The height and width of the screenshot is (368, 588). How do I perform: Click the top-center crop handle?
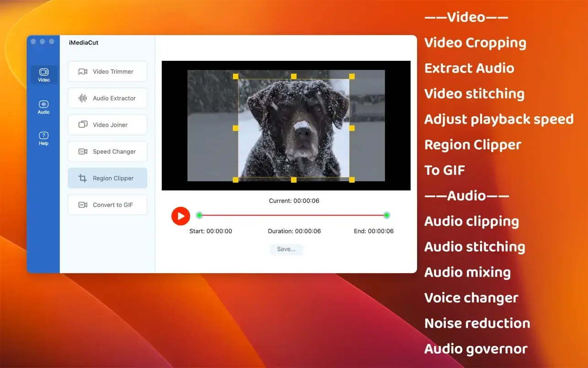(294, 76)
